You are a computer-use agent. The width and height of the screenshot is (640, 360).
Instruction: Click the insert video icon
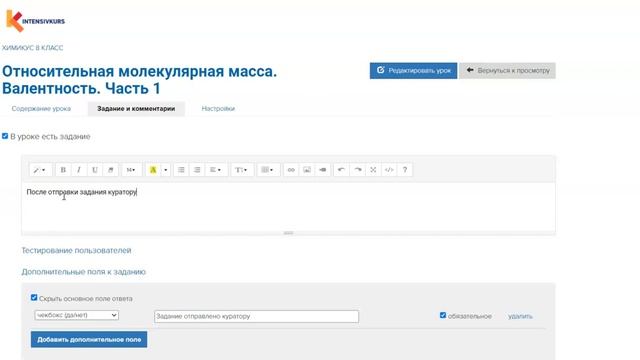click(323, 170)
